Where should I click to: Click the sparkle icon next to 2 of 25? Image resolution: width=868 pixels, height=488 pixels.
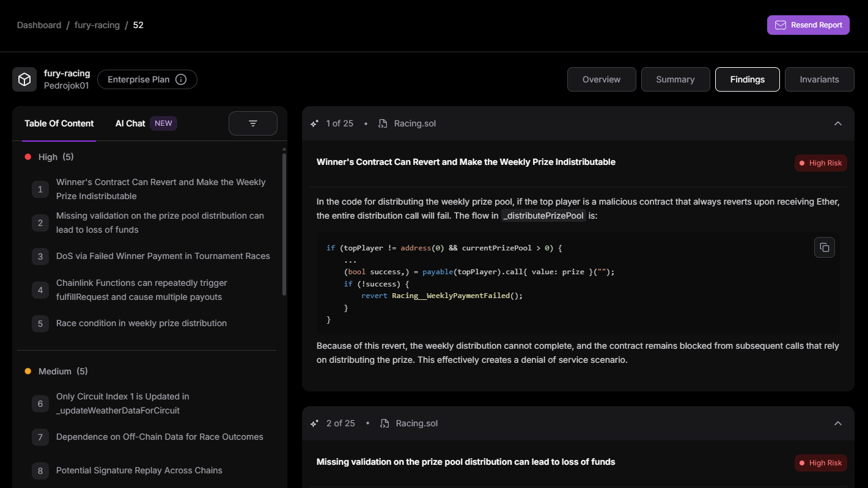(315, 423)
